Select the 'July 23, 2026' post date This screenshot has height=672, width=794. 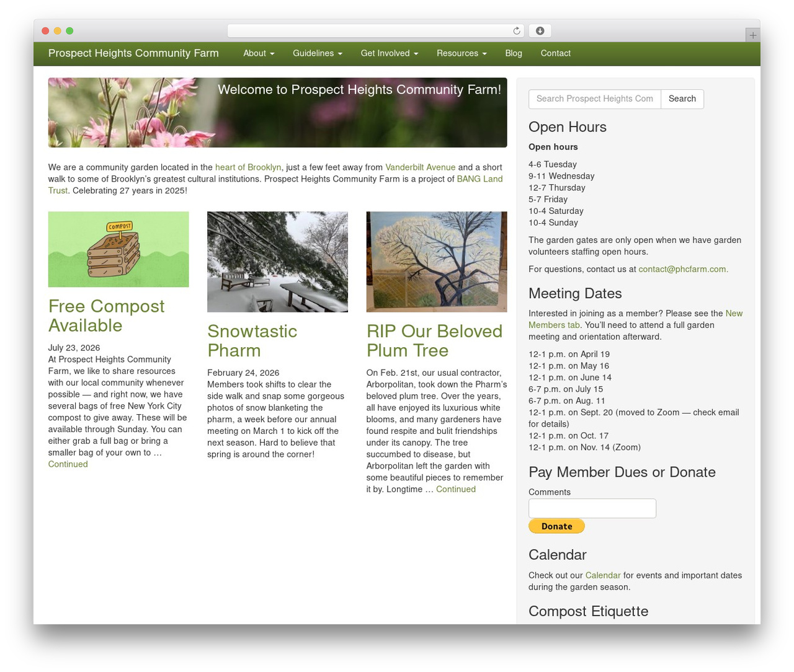[x=74, y=348]
